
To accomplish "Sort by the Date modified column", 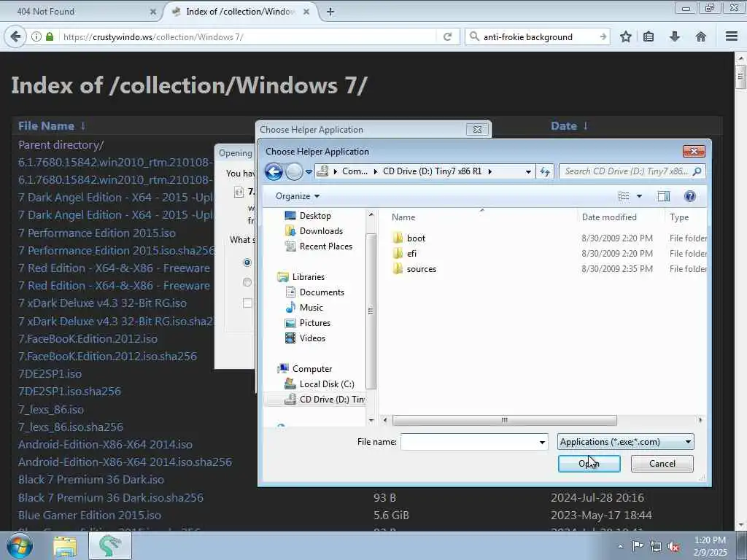I will [x=609, y=217].
